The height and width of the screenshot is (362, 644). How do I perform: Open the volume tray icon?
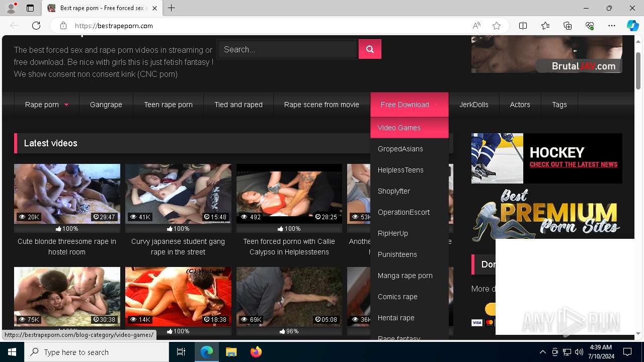click(579, 352)
